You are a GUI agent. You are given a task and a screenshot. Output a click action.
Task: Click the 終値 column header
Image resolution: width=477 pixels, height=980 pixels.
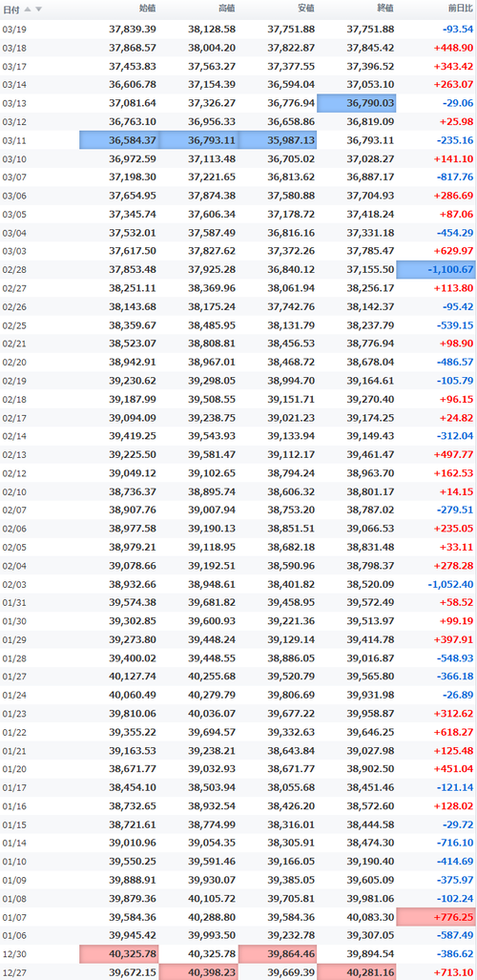pyautogui.click(x=385, y=9)
